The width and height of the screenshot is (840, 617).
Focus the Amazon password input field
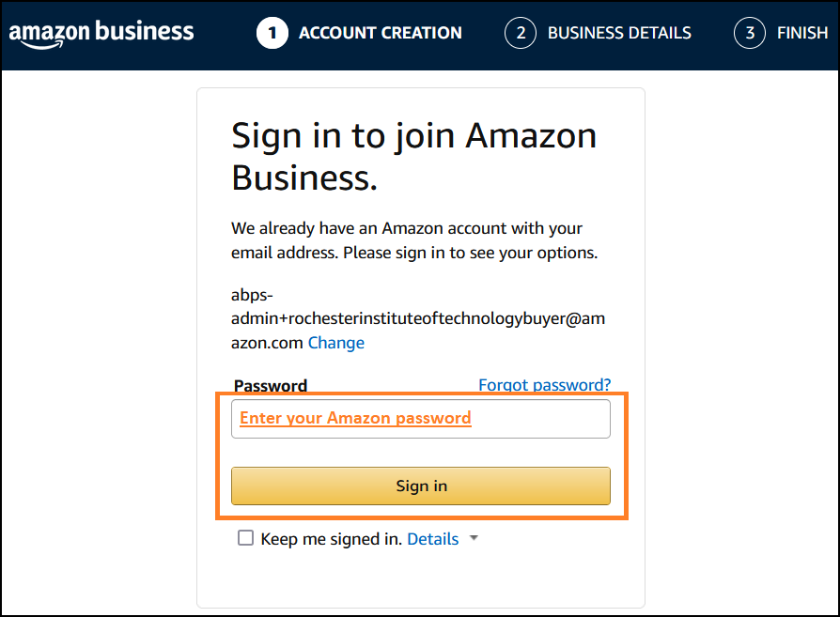421,419
